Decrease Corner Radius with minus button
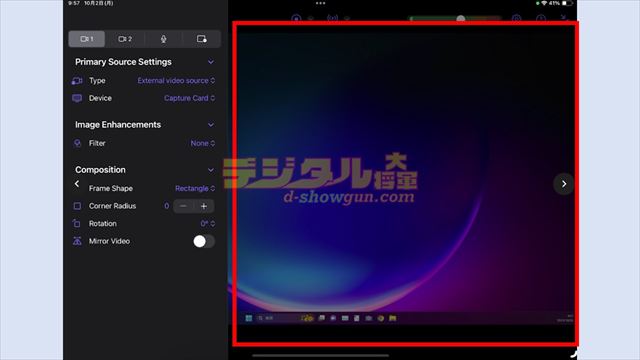 click(x=183, y=206)
